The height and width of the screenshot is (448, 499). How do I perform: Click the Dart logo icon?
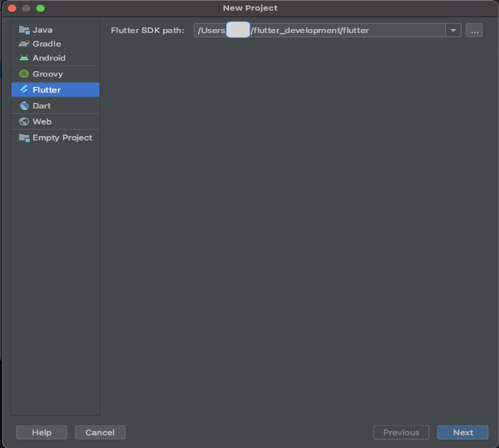pyautogui.click(x=24, y=106)
